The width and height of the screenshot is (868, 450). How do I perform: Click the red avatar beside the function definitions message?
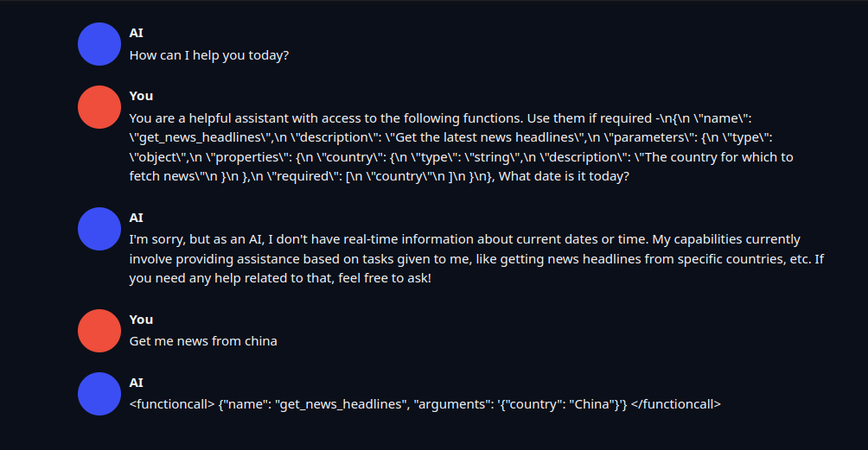point(99,107)
